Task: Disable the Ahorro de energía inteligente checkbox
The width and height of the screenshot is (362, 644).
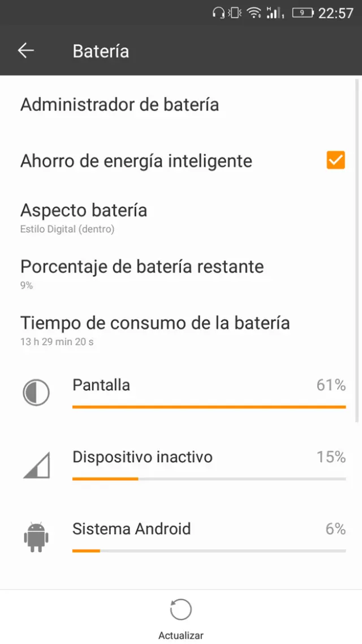Action: click(x=335, y=160)
